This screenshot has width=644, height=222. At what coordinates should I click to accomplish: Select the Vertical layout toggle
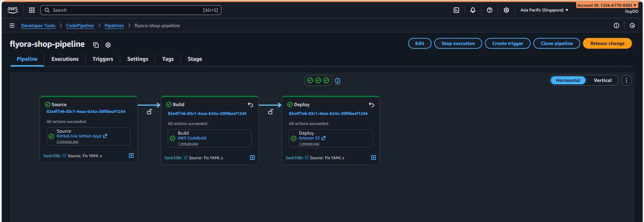coord(603,80)
